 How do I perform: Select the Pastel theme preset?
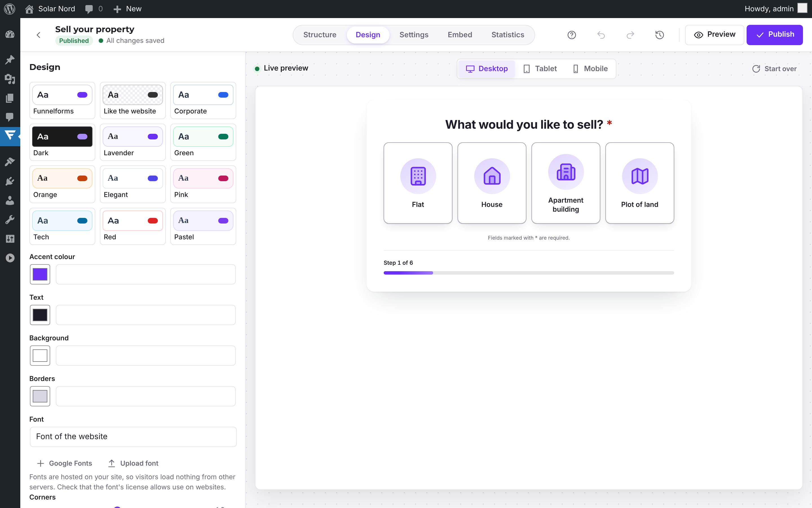pyautogui.click(x=203, y=226)
